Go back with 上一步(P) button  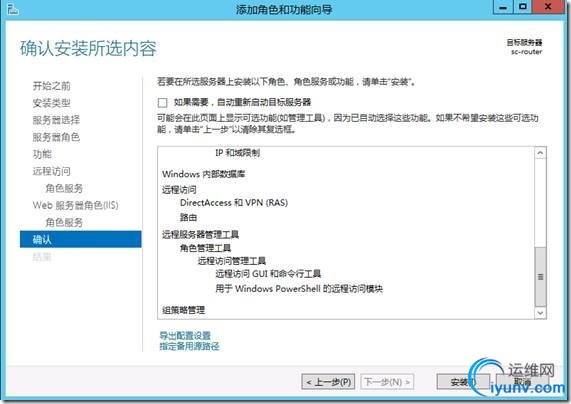[328, 382]
